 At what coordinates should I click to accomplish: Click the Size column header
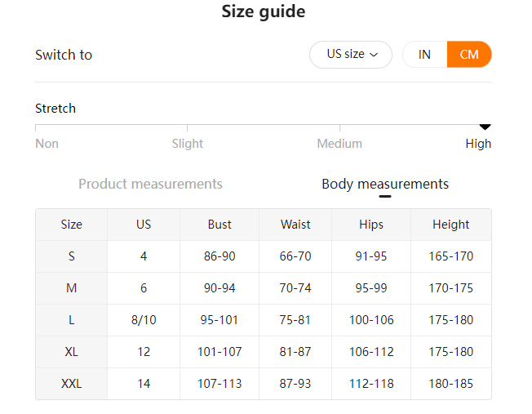[72, 225]
